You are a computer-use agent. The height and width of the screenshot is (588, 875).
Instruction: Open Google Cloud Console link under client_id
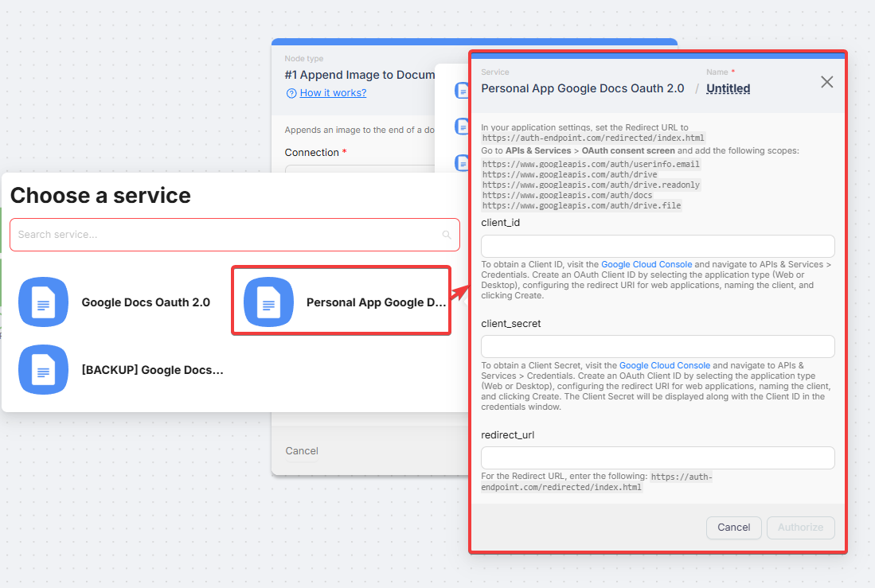click(646, 264)
